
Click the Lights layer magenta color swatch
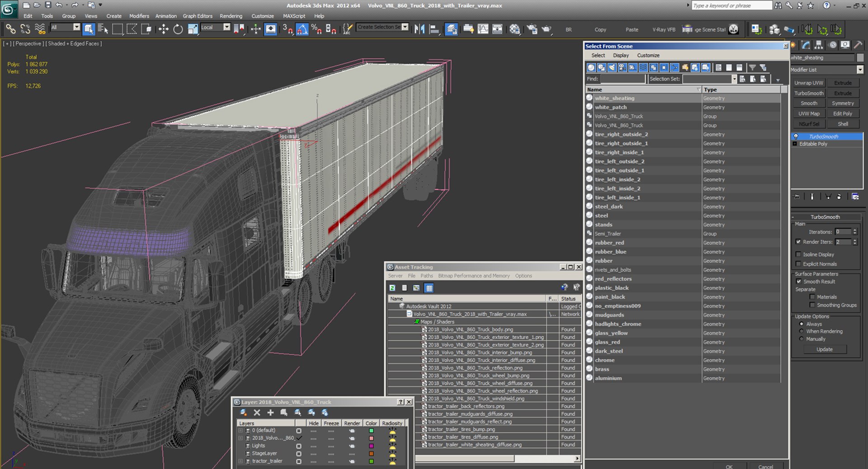coord(371,446)
